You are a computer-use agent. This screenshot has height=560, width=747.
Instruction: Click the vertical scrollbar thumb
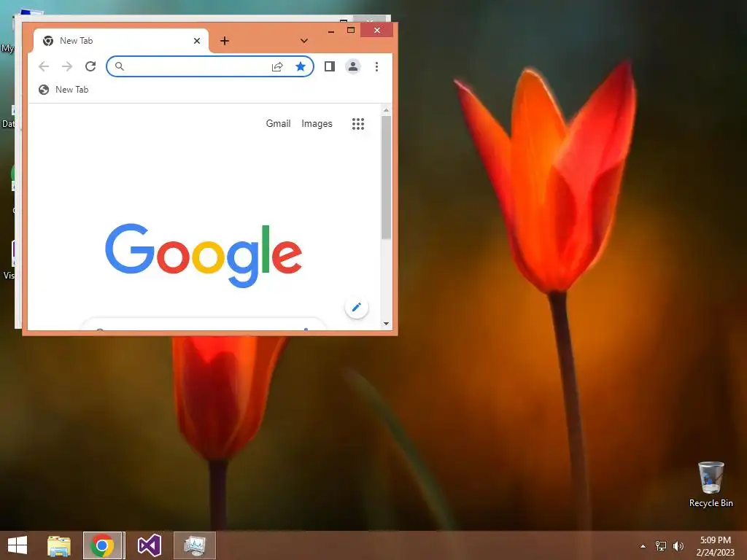(386, 177)
